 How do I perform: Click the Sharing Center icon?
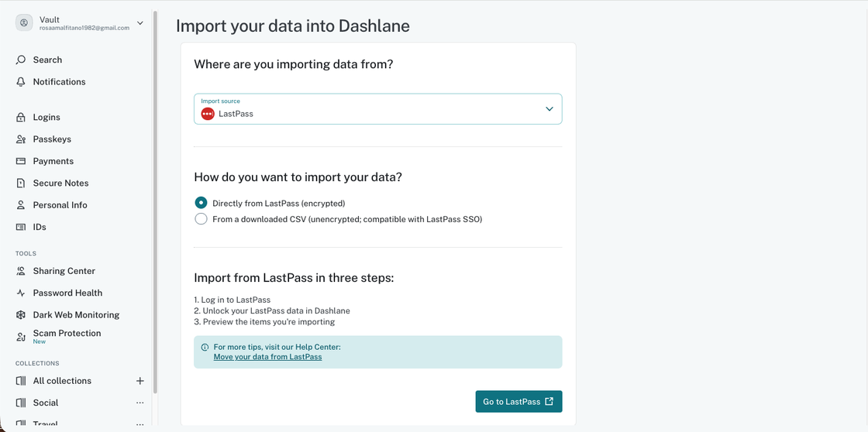21,271
